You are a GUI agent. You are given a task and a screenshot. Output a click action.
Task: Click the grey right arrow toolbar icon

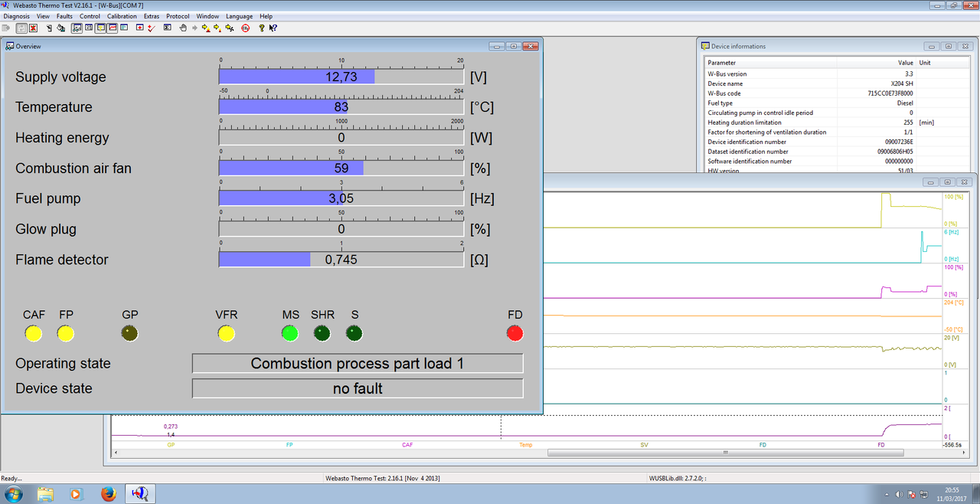[x=194, y=28]
